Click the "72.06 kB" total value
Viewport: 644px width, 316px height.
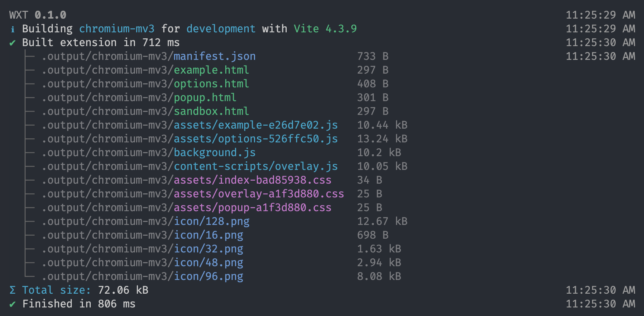pyautogui.click(x=123, y=290)
